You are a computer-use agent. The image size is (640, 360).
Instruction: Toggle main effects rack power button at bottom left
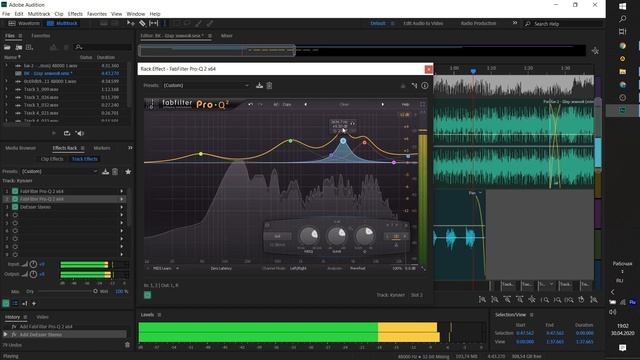(x=6, y=303)
